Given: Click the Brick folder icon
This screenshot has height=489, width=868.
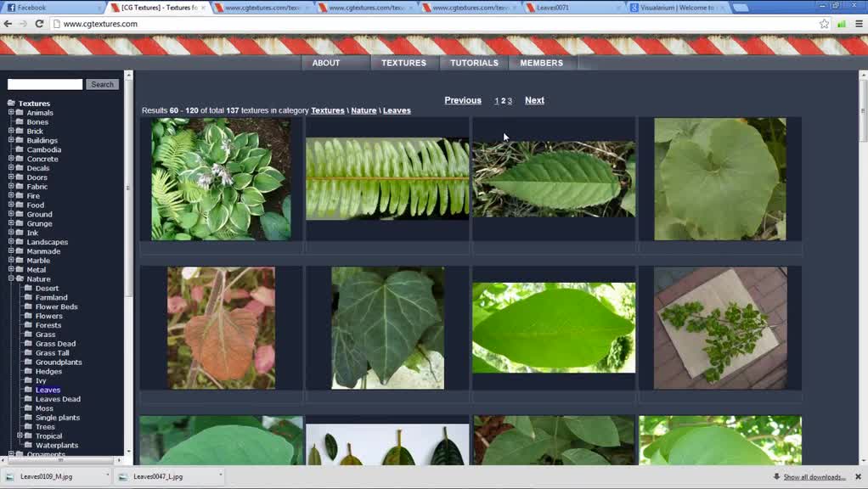Looking at the screenshot, I should (20, 131).
